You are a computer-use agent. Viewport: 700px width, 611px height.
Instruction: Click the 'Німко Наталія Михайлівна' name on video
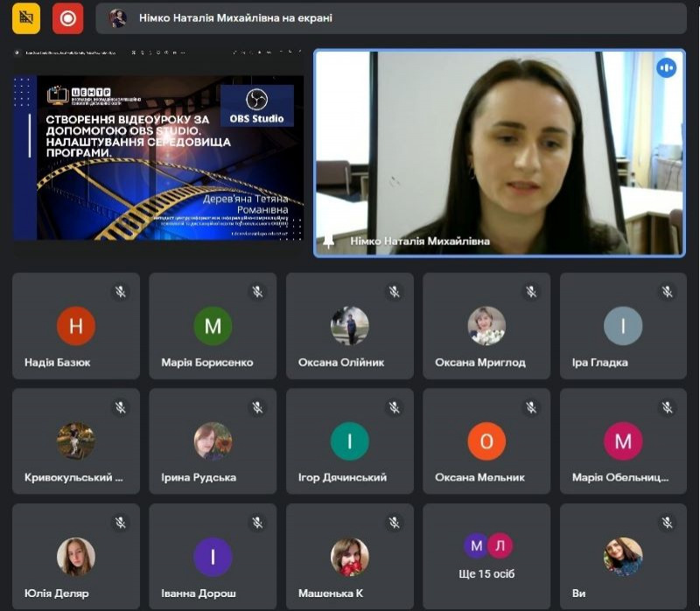420,242
